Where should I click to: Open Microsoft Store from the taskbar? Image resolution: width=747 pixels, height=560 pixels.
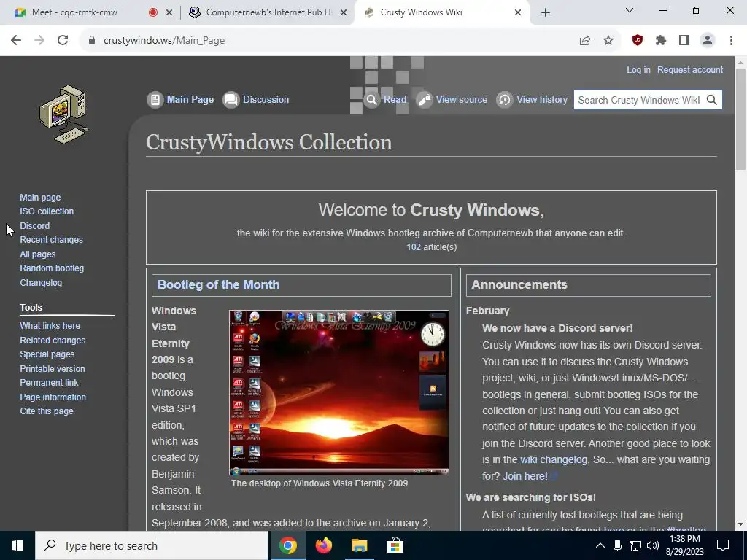(395, 545)
